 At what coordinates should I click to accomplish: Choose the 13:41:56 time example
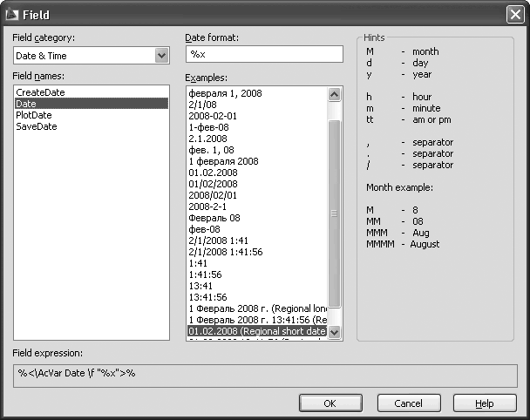click(x=208, y=297)
